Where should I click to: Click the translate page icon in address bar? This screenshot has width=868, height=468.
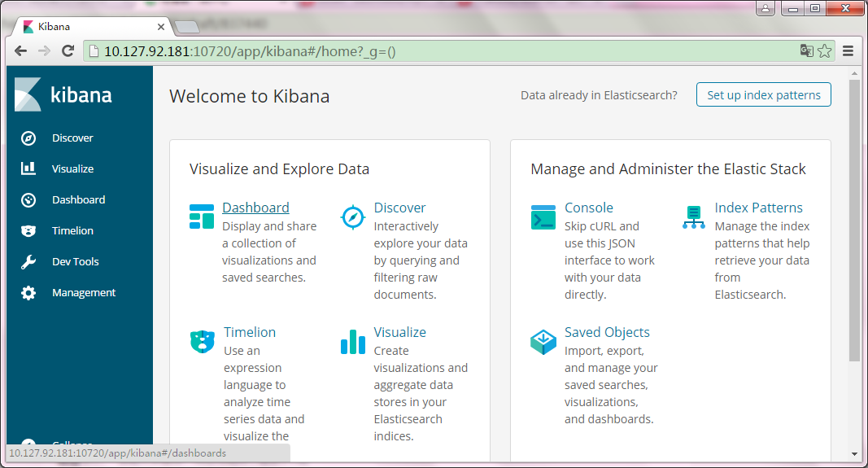point(806,51)
